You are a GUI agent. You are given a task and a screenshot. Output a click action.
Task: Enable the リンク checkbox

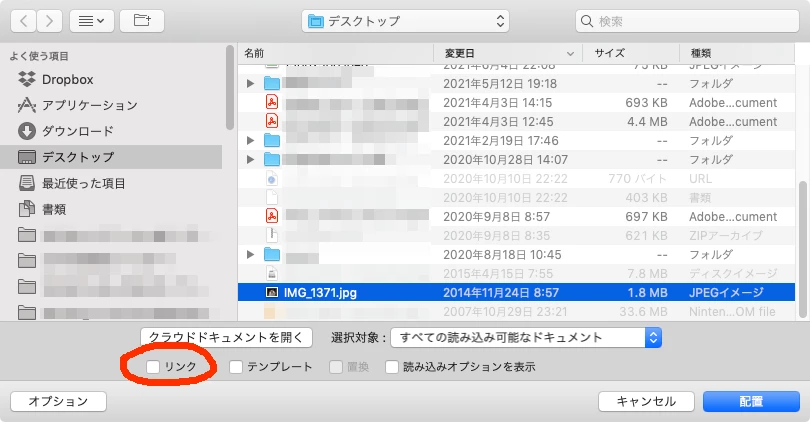[152, 367]
